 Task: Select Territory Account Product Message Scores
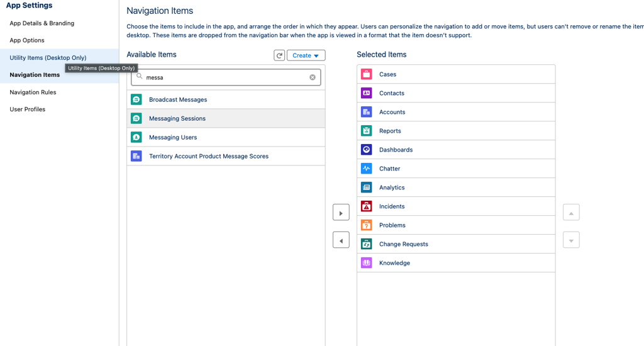coord(226,156)
